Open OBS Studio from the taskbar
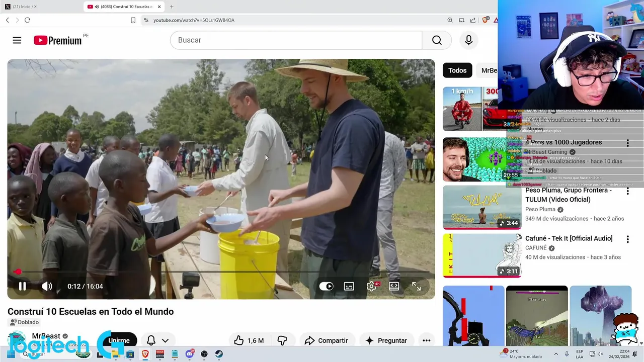Viewport: 644px width, 362px height. 204,354
